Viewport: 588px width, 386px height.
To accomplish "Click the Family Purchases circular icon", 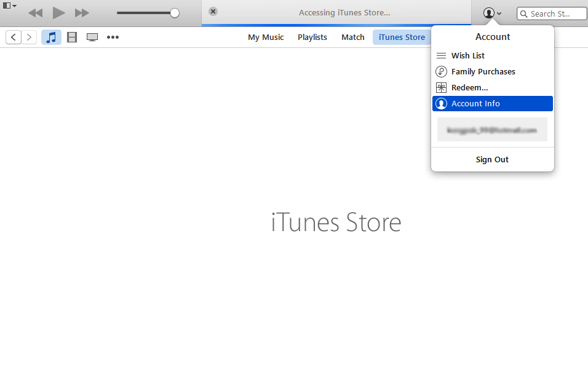I will [442, 71].
